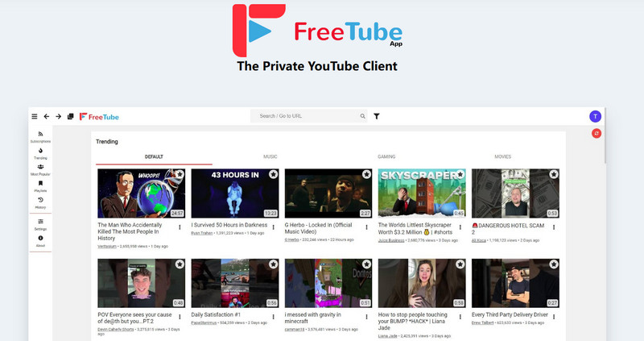Open options menu for Every Third Party Delivery Driver

click(x=554, y=317)
